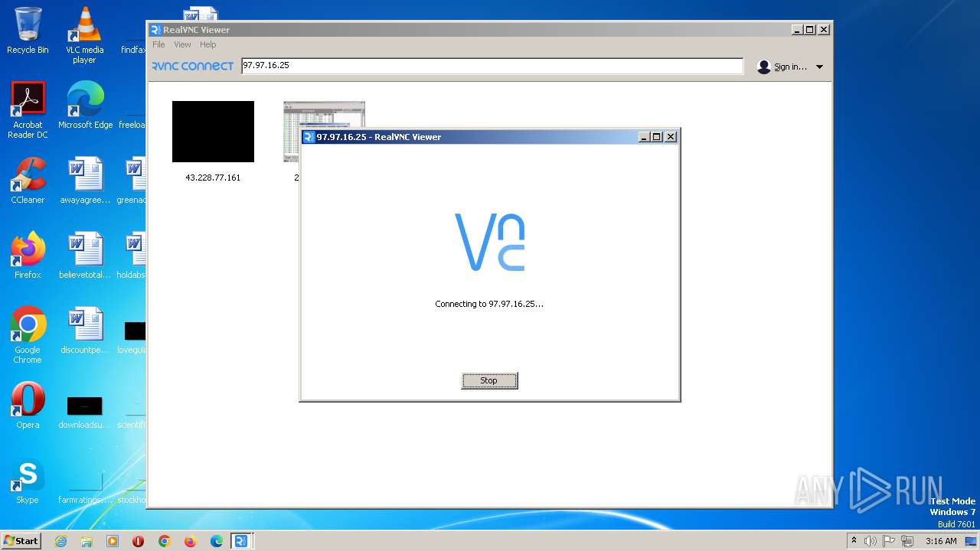Image resolution: width=980 pixels, height=551 pixels.
Task: Close the main RealVNC Viewer window
Action: click(x=824, y=30)
